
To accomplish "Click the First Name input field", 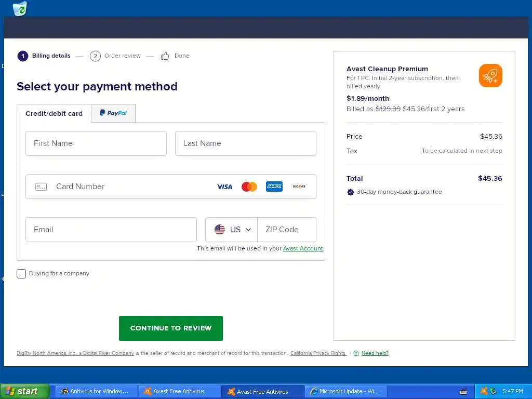I will point(96,143).
